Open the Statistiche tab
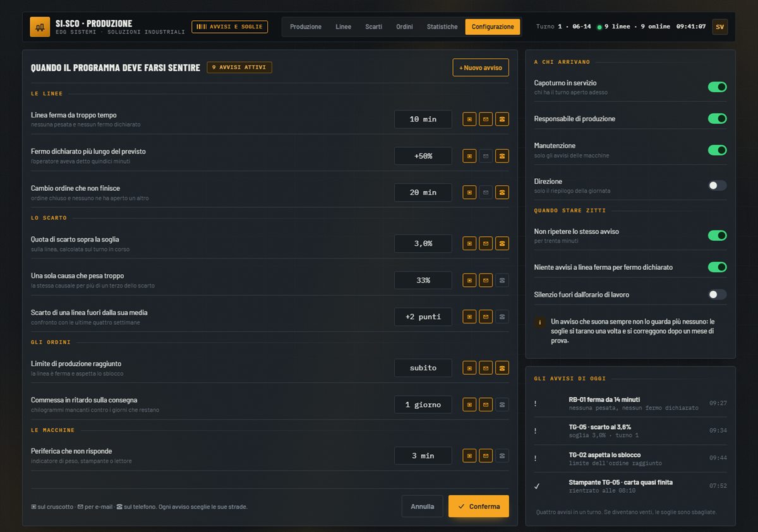758x532 pixels. [442, 27]
